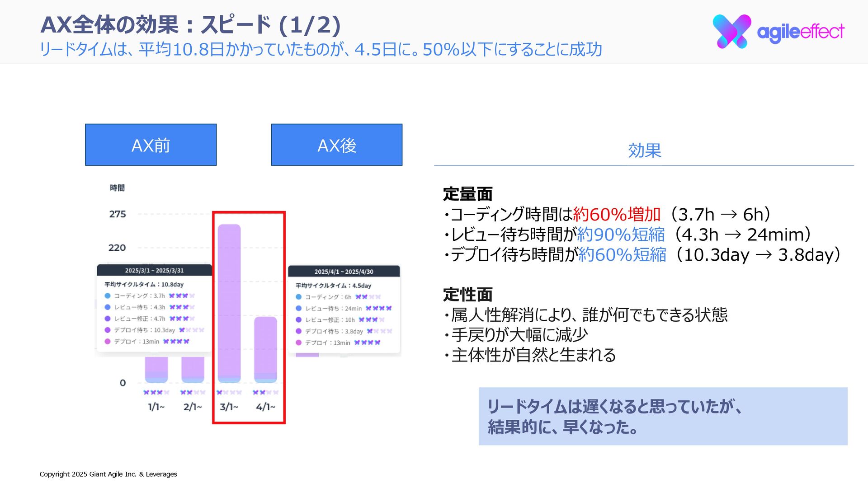Click the pink deploy legend dot in April tooltip
This screenshot has height=488, width=868.
coord(298,343)
